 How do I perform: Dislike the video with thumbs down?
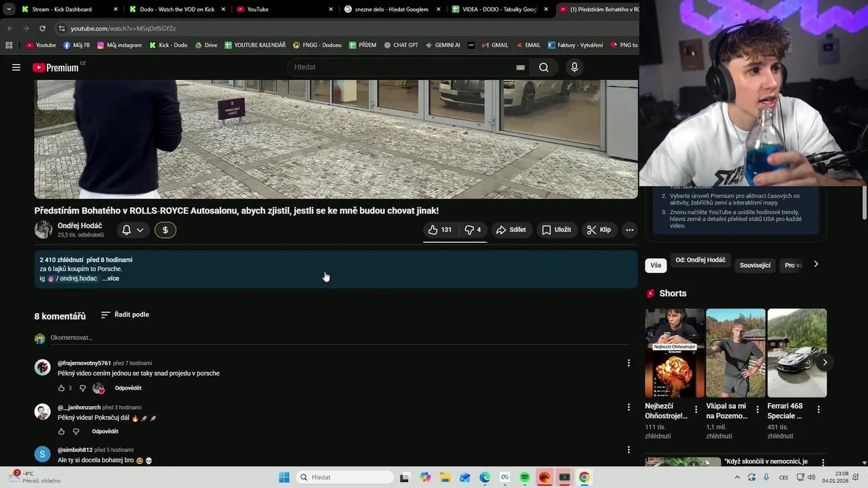[473, 230]
